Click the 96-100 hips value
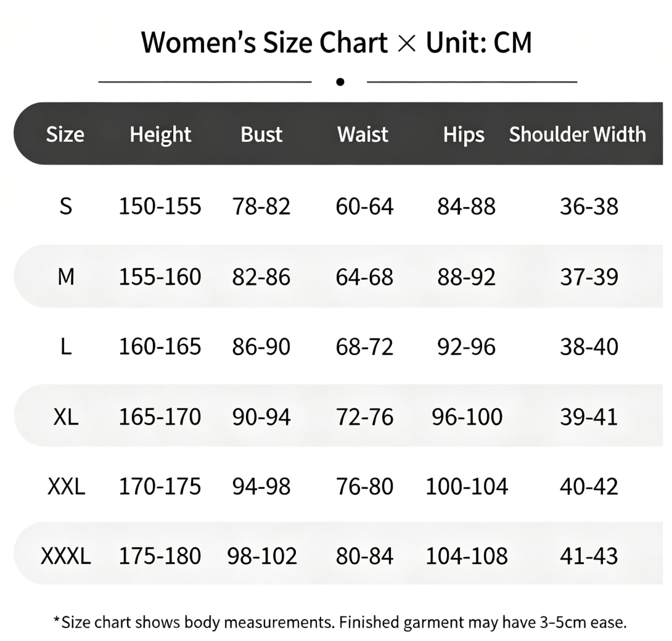672x641 pixels. coord(467,417)
